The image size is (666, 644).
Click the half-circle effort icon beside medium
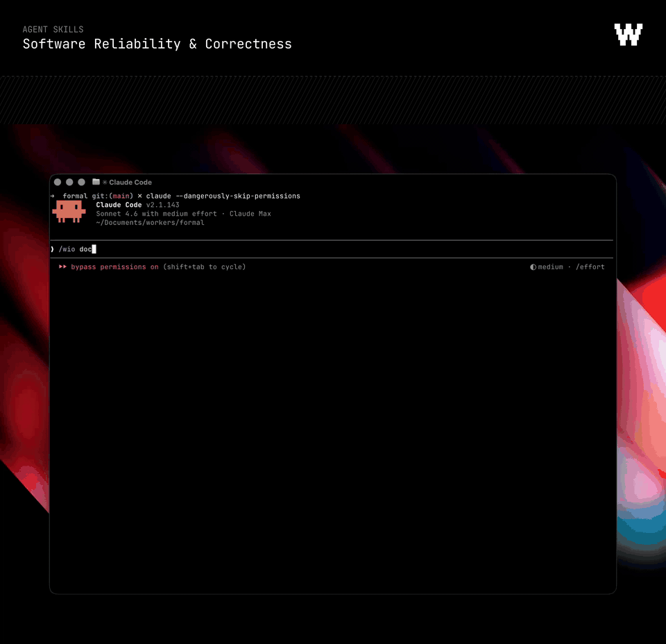[x=533, y=267]
